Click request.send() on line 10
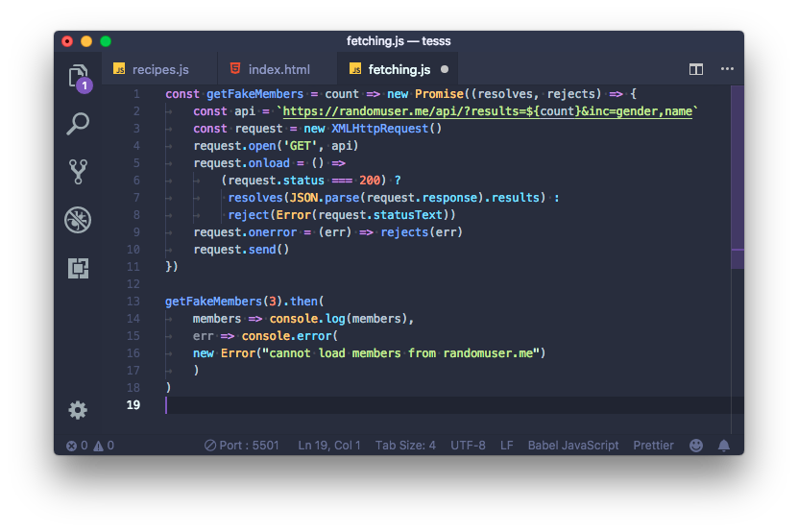 coord(241,250)
